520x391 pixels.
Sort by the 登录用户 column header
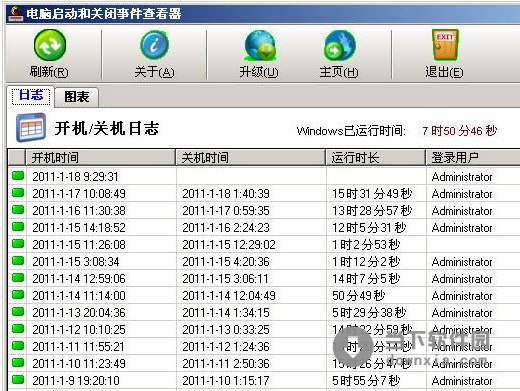click(x=473, y=157)
